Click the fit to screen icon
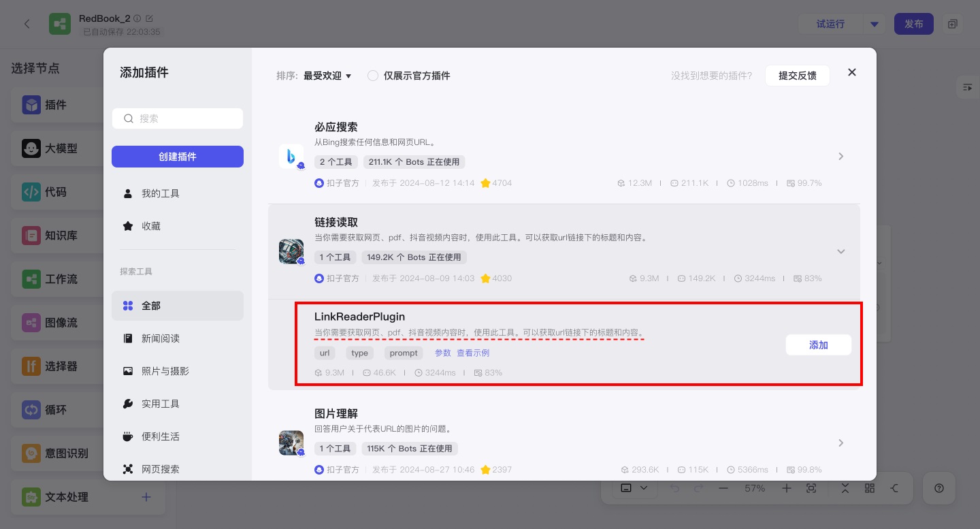This screenshot has height=529, width=980. point(811,488)
